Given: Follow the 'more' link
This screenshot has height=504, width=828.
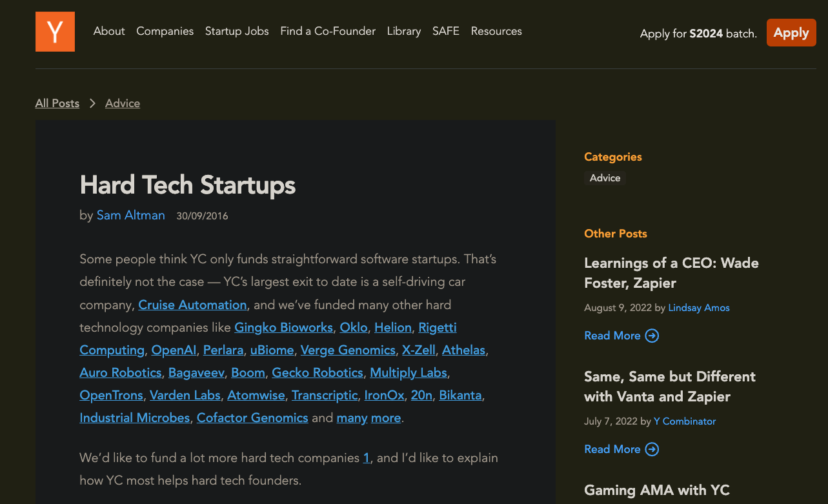Looking at the screenshot, I should (386, 418).
